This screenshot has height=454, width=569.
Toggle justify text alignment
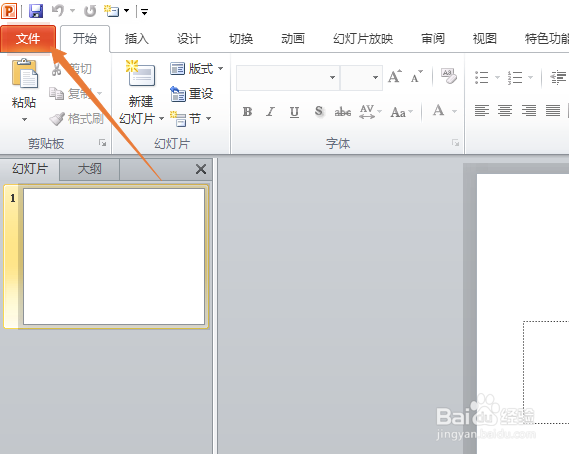point(553,110)
